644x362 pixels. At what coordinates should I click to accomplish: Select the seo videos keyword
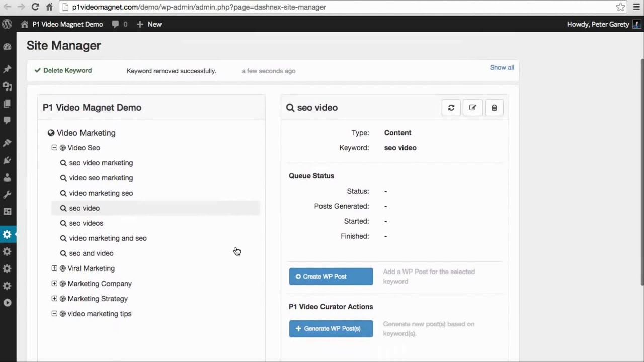point(86,223)
